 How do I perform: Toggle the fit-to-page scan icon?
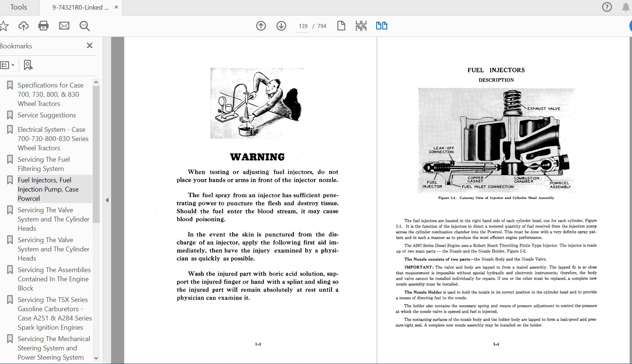361,26
